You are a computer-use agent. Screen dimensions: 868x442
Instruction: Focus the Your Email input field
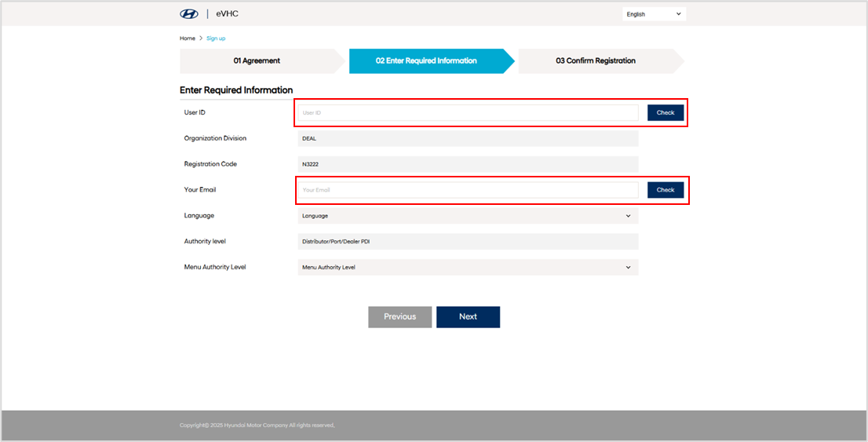468,190
